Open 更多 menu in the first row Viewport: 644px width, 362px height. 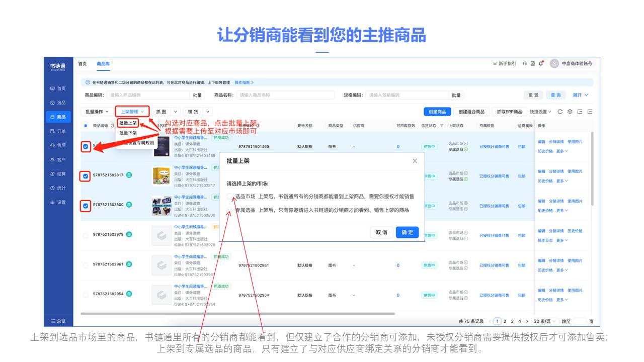561,151
